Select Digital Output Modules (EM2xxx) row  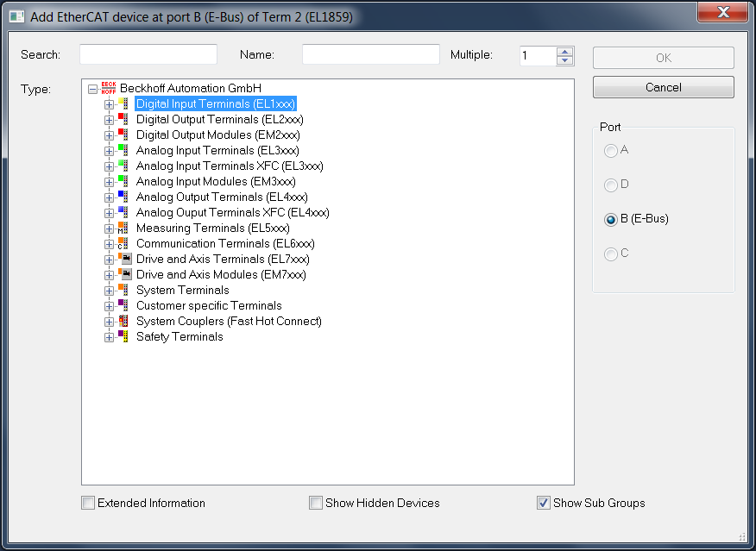coord(218,135)
